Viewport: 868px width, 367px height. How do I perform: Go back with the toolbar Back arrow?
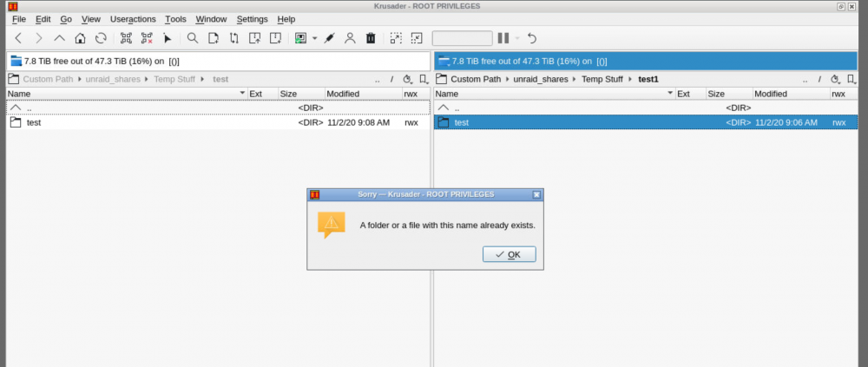click(x=18, y=38)
